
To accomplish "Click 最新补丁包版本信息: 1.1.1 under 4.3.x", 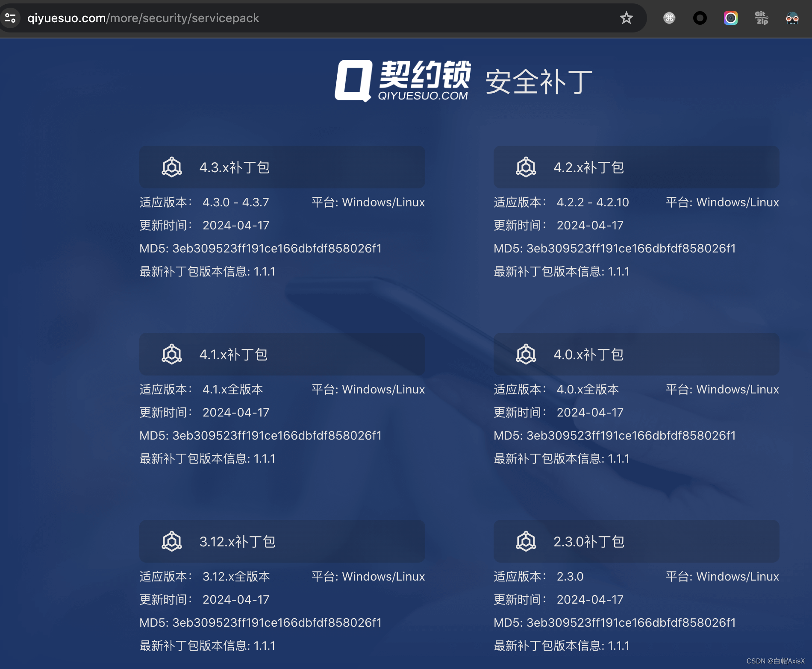I will (207, 271).
